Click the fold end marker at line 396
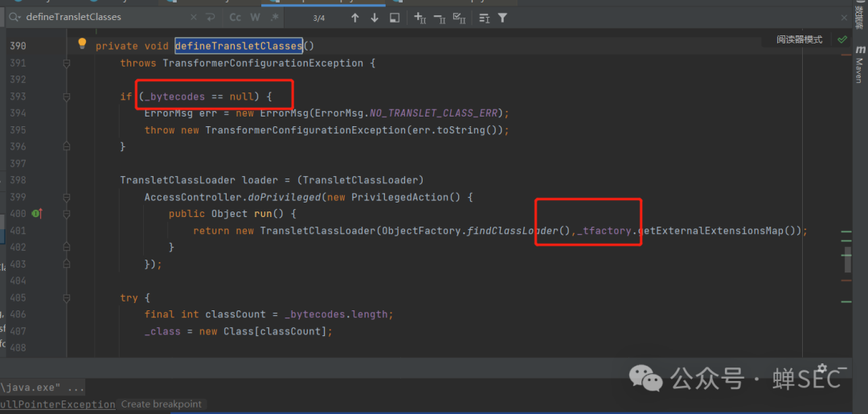 [67, 147]
